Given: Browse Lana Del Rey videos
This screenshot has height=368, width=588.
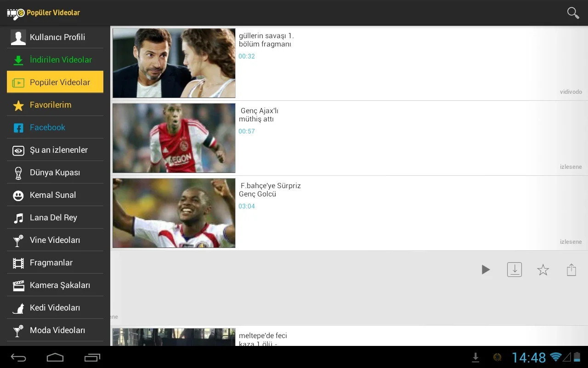Looking at the screenshot, I should point(55,218).
